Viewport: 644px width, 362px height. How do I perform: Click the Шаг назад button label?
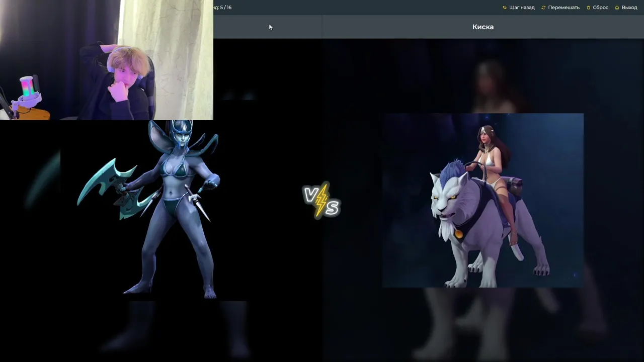(522, 8)
